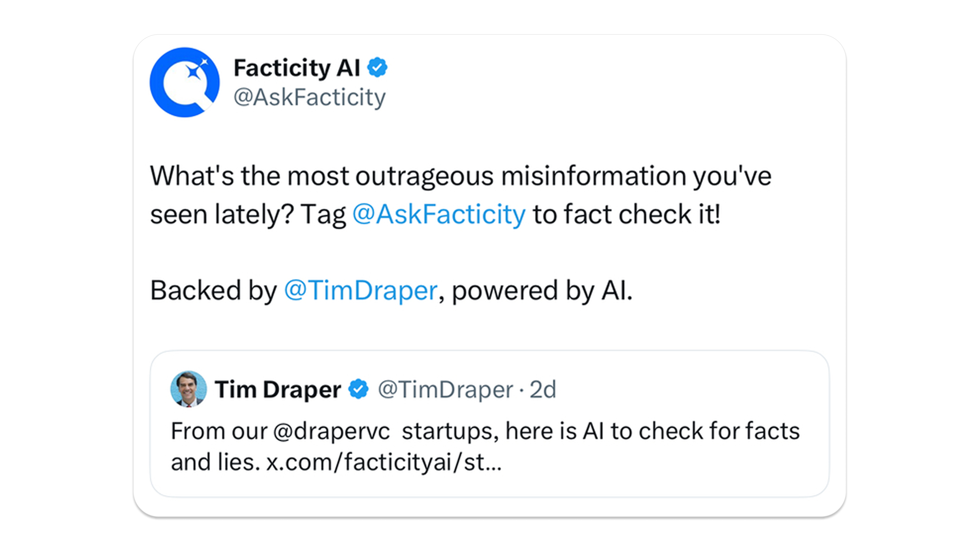Click the Facticity AI magnifying glass avatar
Viewport: 980px width, 551px height.
(185, 82)
